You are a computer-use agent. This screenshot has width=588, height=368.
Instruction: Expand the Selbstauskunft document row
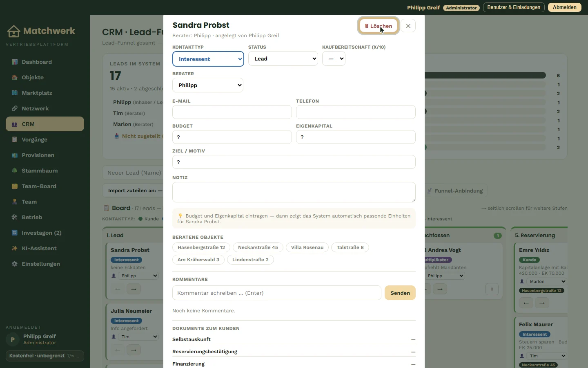[294, 339]
